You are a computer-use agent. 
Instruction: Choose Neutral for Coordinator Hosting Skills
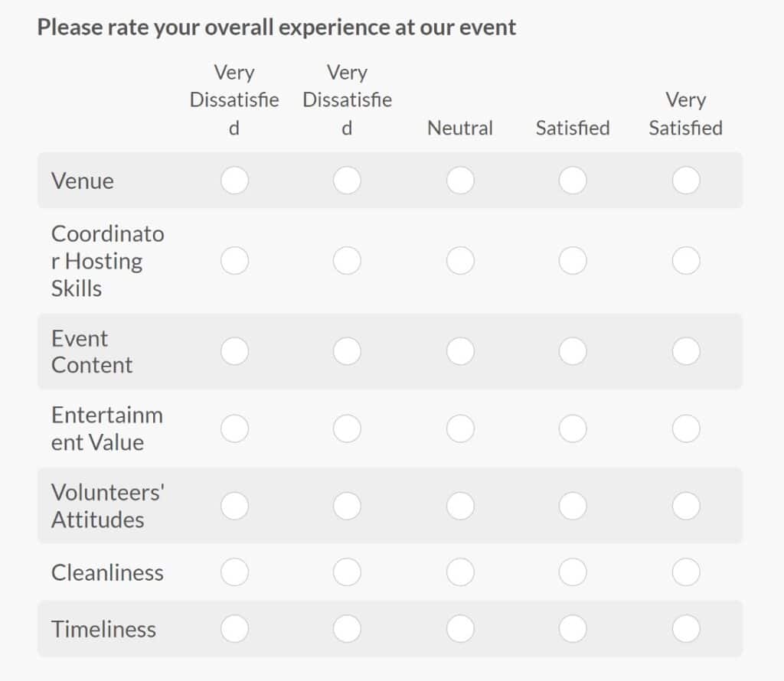(460, 260)
